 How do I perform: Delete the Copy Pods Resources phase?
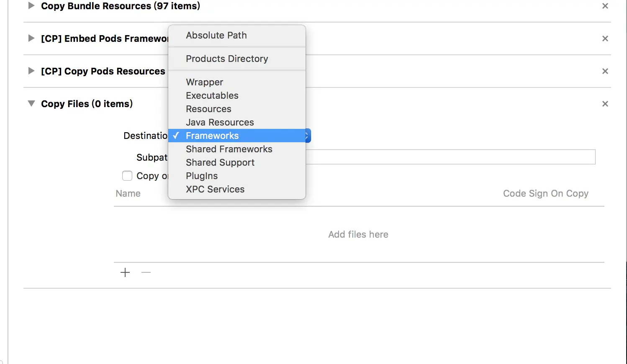tap(605, 71)
